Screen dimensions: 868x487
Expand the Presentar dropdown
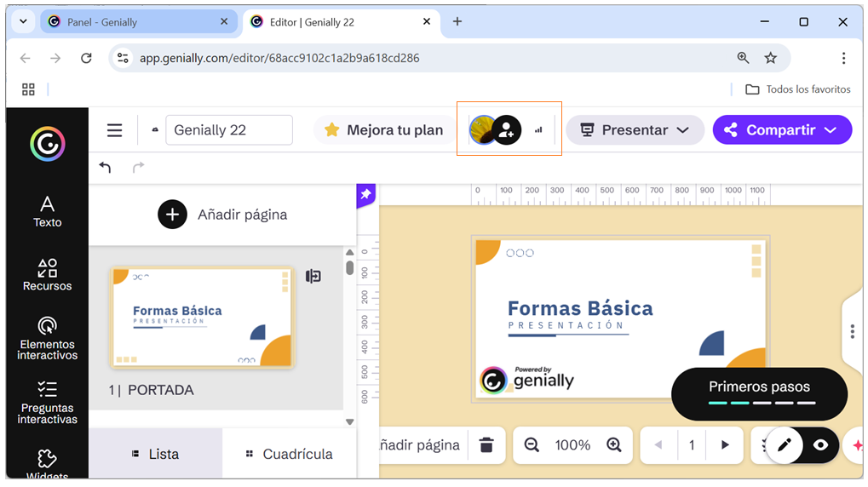tap(635, 130)
